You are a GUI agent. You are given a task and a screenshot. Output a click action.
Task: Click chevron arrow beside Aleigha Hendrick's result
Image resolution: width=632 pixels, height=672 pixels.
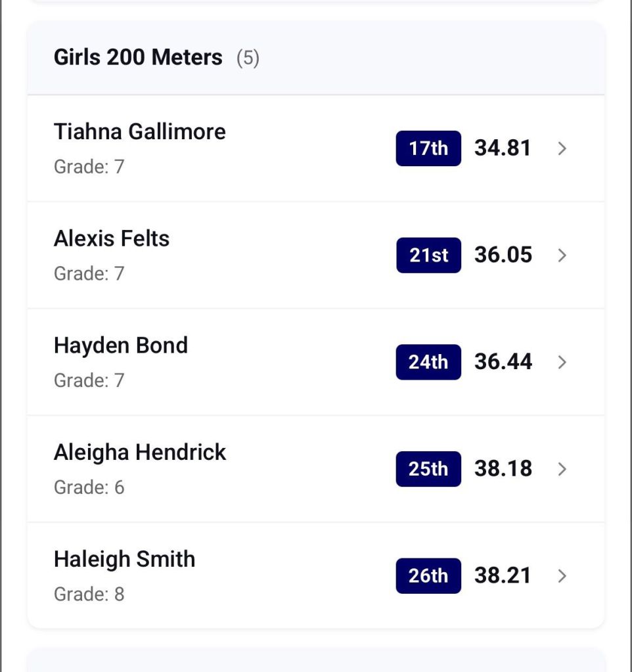point(562,469)
